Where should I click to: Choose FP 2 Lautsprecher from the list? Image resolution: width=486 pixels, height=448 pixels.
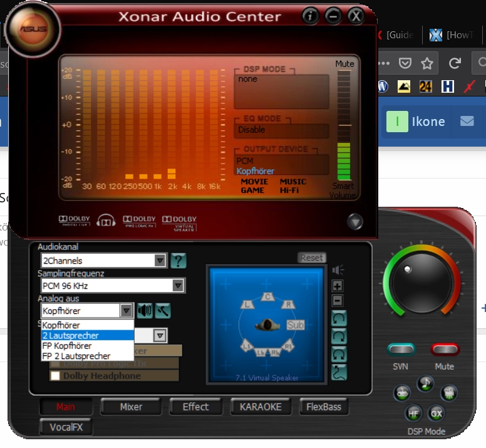[88, 356]
